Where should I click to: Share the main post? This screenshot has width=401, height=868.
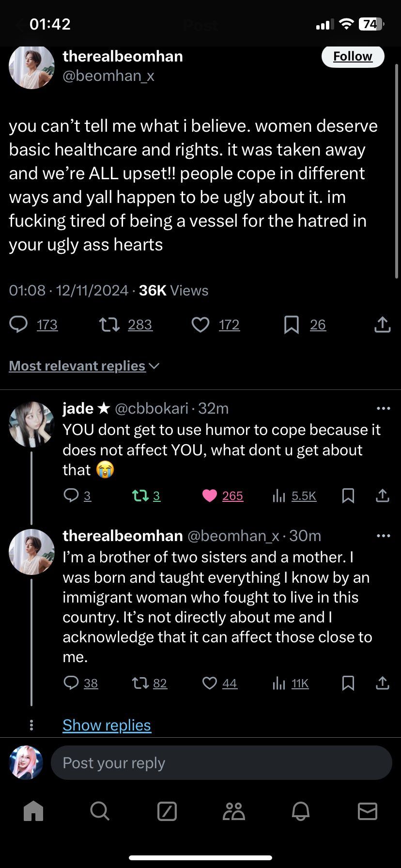[x=382, y=325]
